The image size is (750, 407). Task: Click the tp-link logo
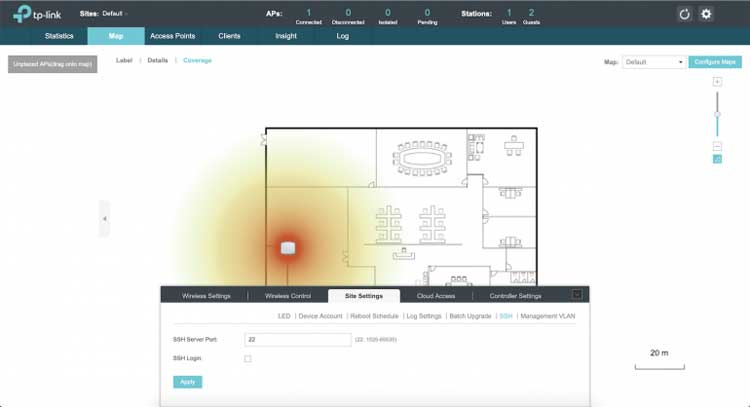point(34,14)
